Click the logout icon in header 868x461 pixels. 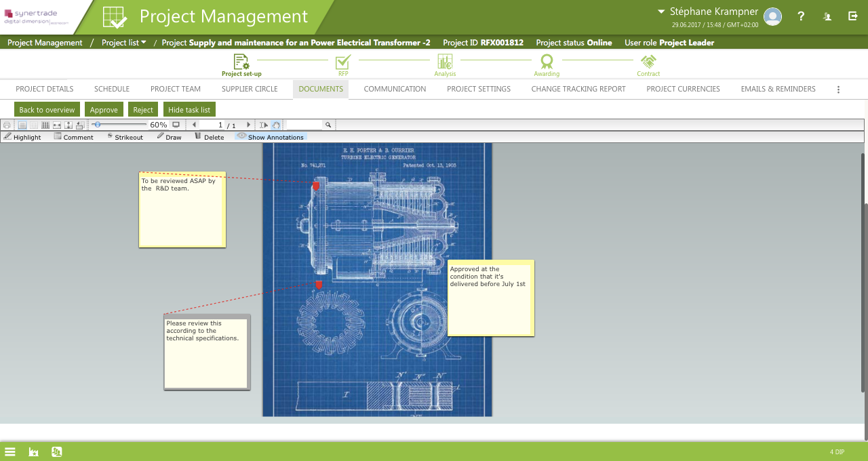853,17
